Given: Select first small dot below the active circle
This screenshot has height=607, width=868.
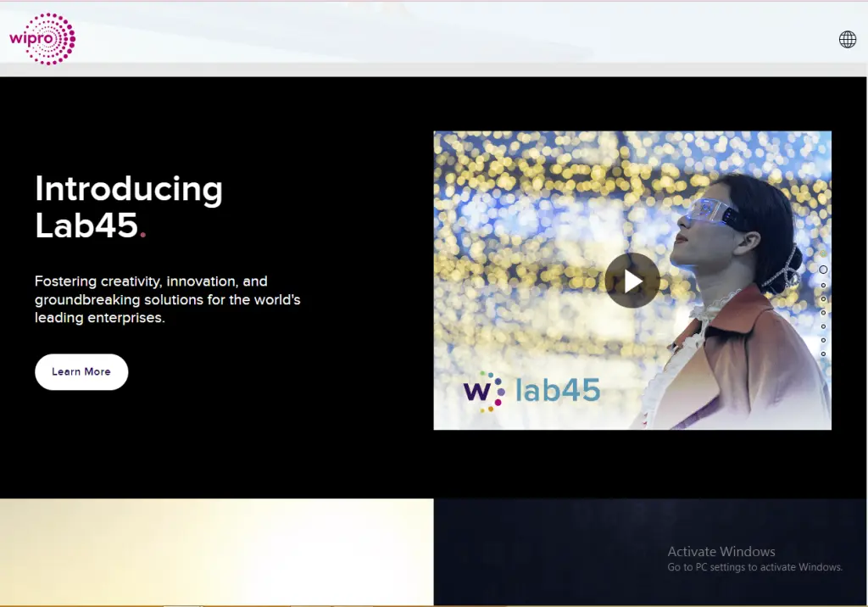Looking at the screenshot, I should pyautogui.click(x=823, y=286).
